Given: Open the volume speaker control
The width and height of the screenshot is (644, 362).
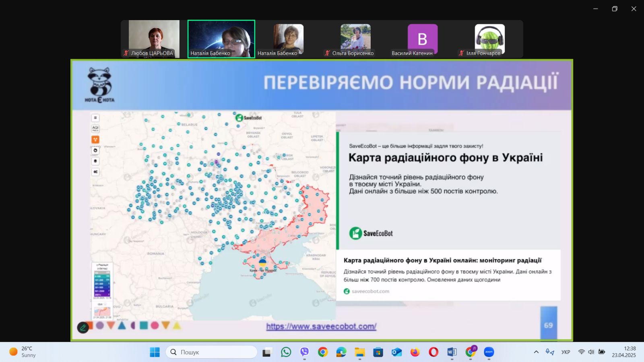Looking at the screenshot, I should click(591, 352).
